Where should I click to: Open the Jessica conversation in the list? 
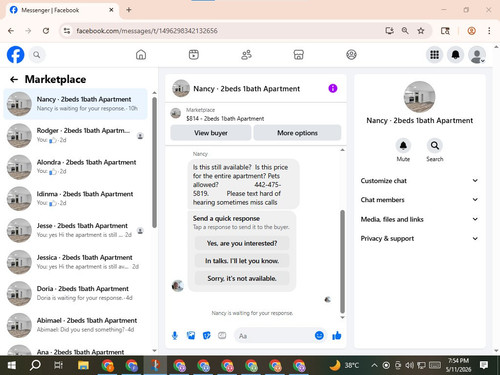coord(75,262)
